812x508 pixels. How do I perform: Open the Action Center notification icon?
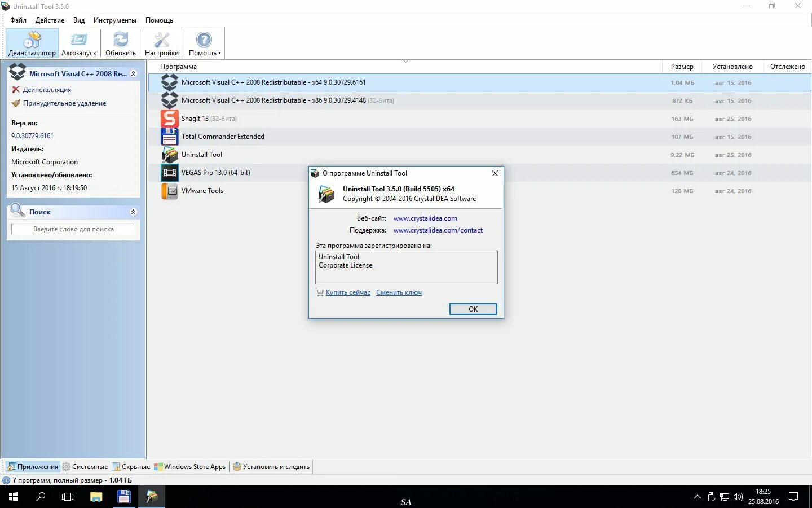tap(793, 497)
